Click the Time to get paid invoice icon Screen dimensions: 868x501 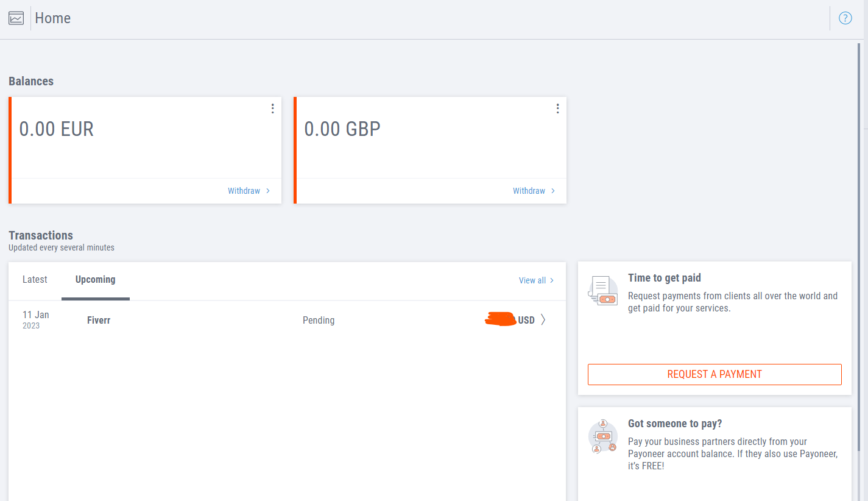603,291
